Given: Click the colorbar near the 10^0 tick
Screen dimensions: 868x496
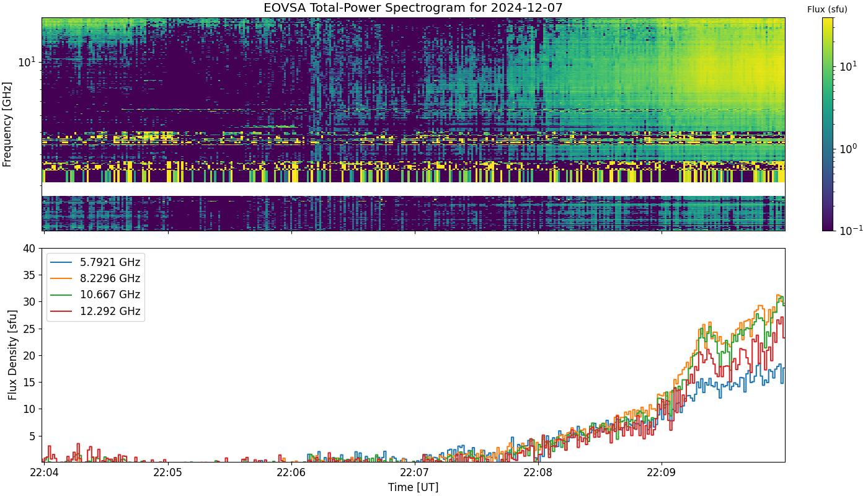Looking at the screenshot, I should tap(828, 148).
